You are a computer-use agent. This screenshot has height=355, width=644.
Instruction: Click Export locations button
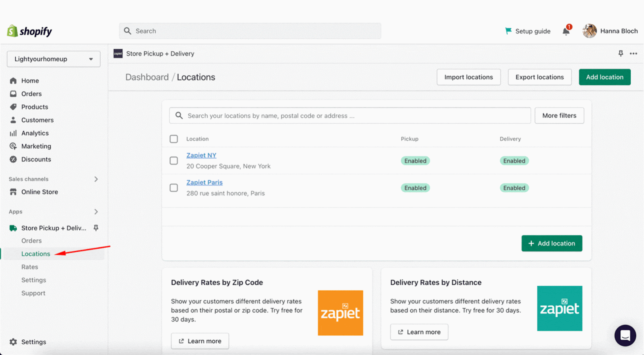(540, 77)
